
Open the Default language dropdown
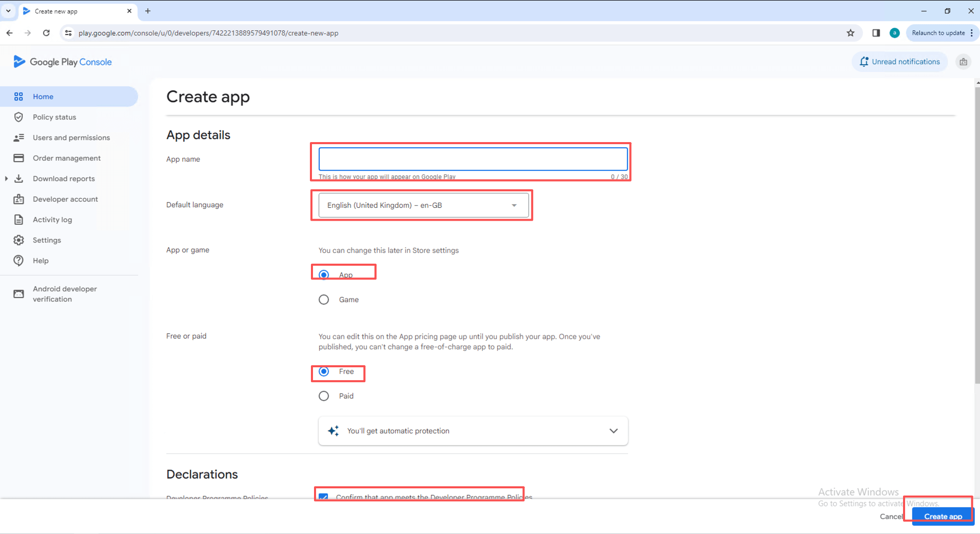click(x=423, y=205)
